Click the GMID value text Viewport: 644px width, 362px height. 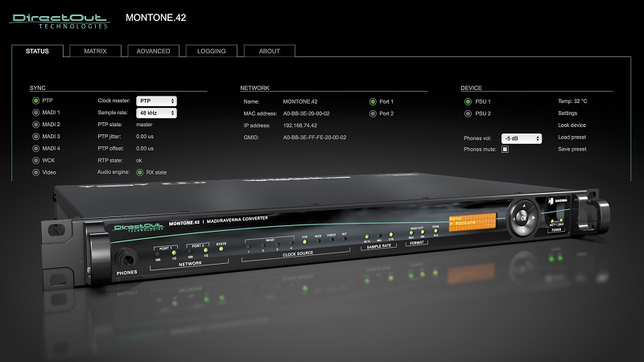[315, 138]
